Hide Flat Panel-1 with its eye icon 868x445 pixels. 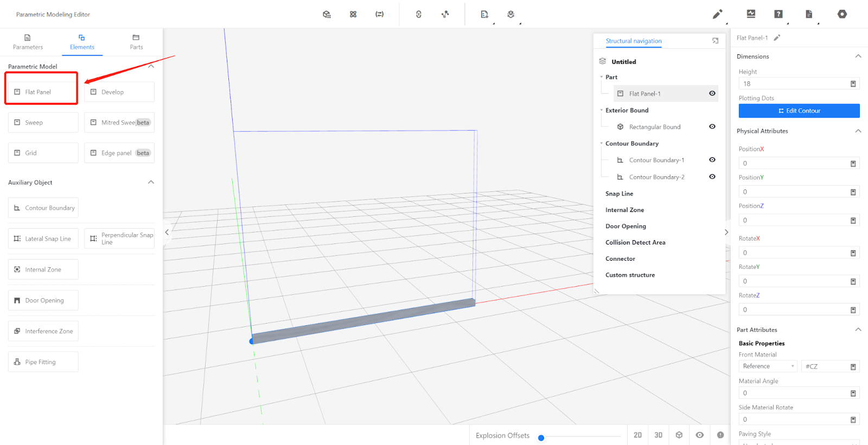[712, 93]
